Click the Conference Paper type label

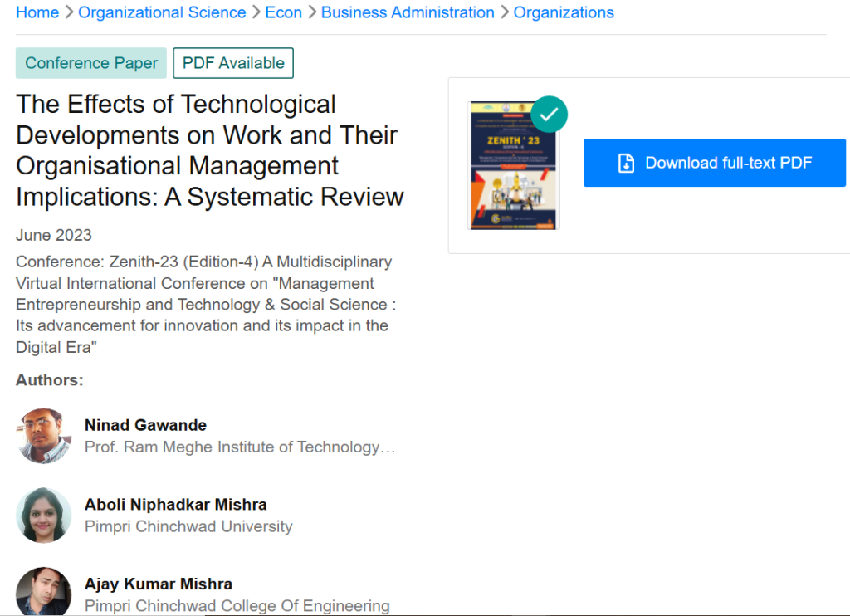click(x=90, y=62)
